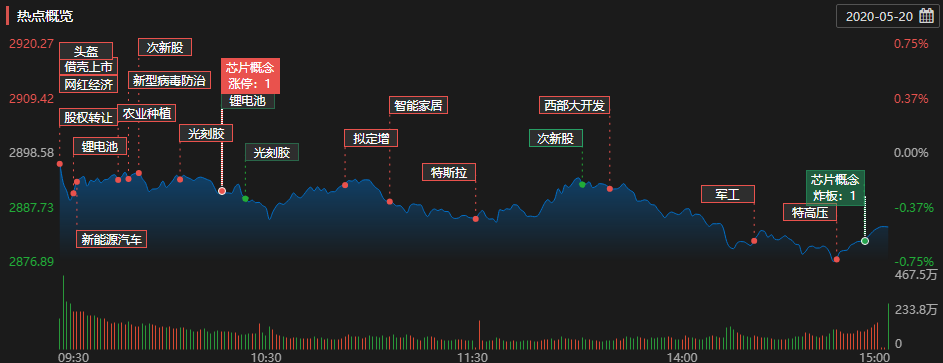Click the tall red volume bar at 11:30

tap(479, 335)
